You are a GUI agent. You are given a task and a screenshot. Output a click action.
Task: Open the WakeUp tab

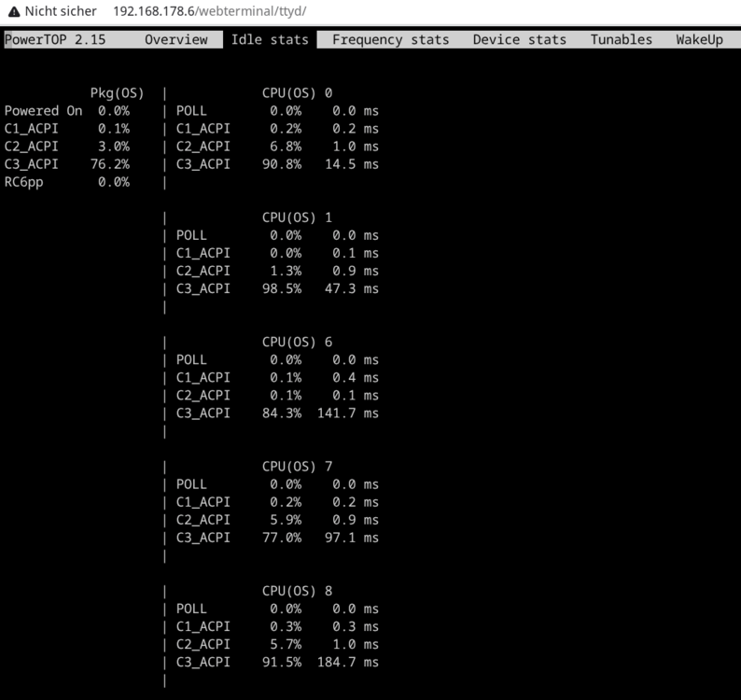[699, 40]
